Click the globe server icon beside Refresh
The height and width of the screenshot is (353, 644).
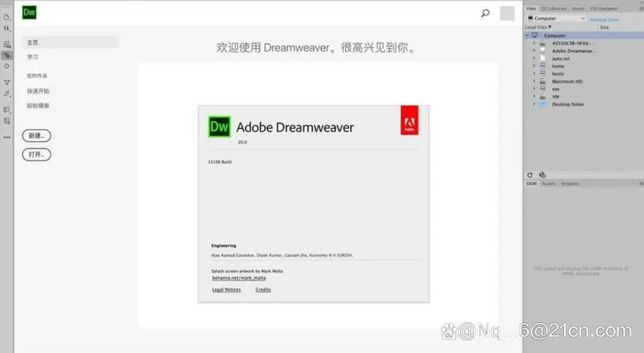(542, 175)
